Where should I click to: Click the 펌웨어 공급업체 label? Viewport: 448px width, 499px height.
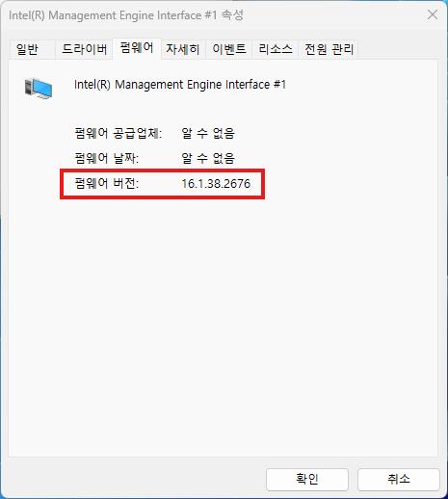click(119, 133)
